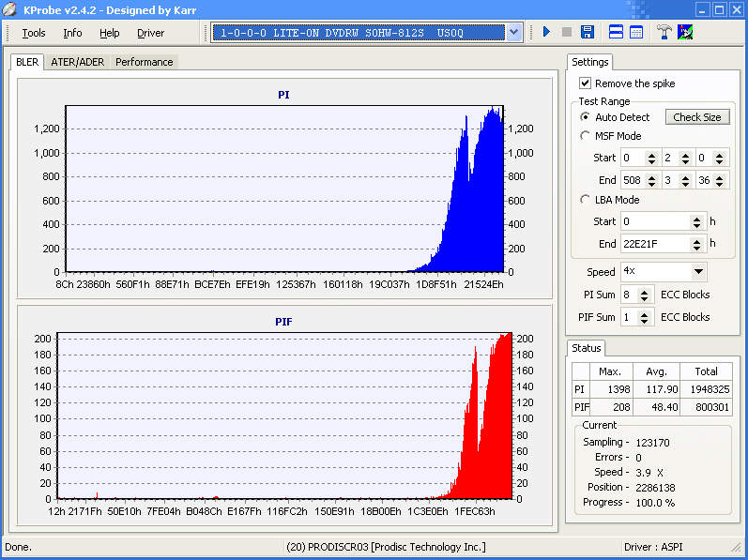Click the Check Size button
748x560 pixels.
[697, 117]
